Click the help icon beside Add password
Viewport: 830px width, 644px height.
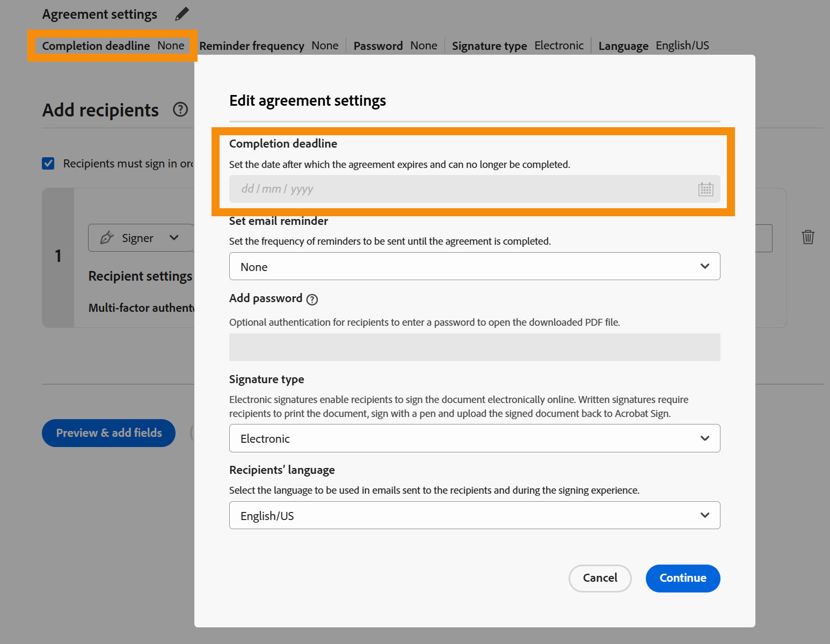[x=312, y=299]
